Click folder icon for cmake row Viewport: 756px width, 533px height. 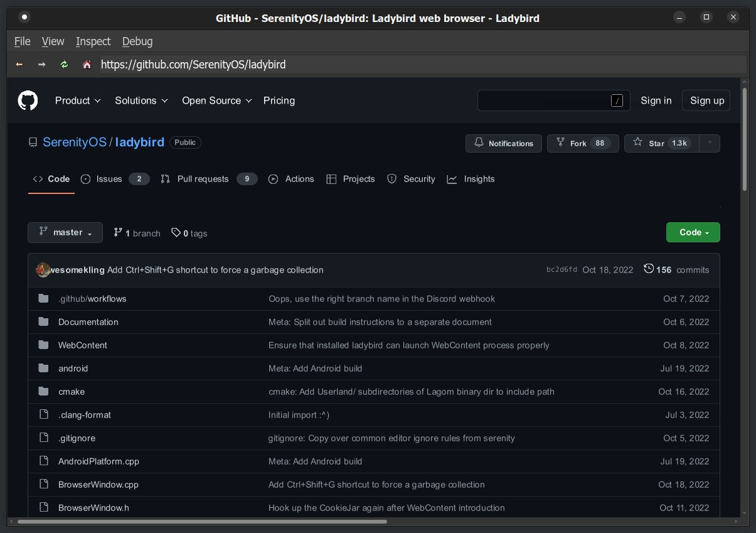[43, 392]
